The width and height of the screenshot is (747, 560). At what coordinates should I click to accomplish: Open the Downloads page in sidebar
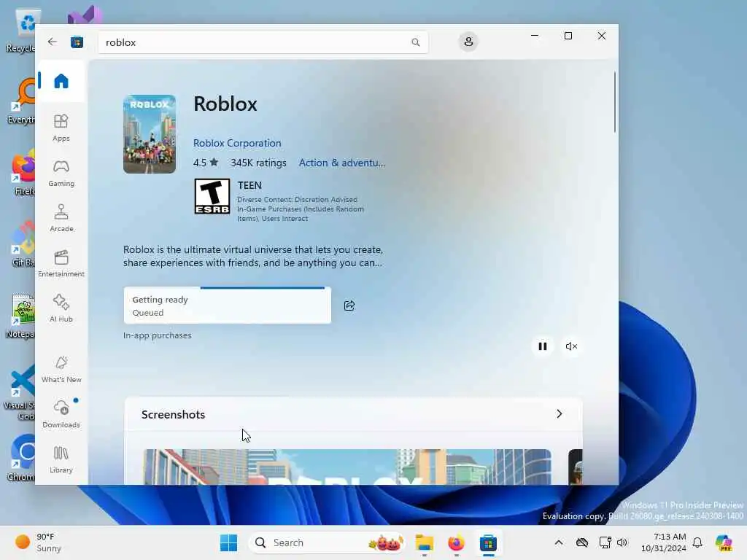(61, 414)
